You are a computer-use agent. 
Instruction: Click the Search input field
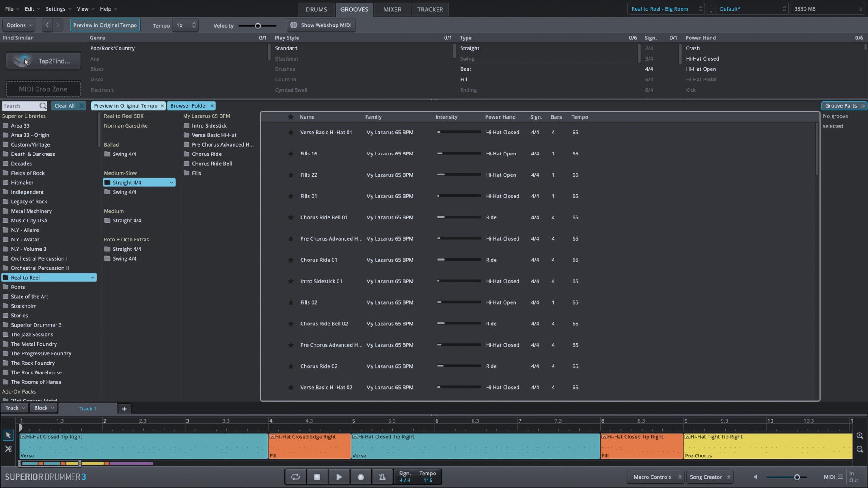20,106
